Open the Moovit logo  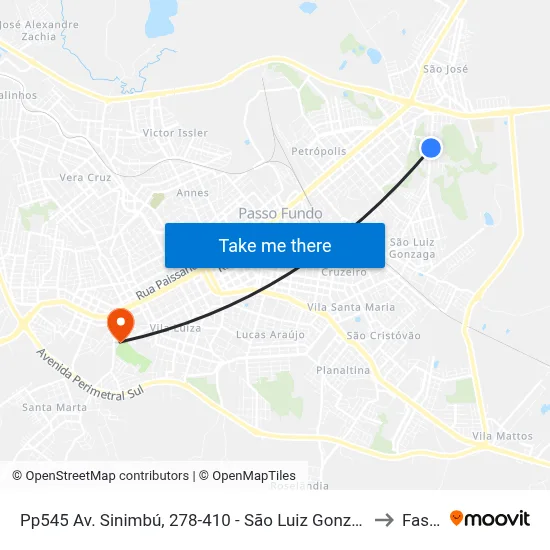[x=490, y=519]
